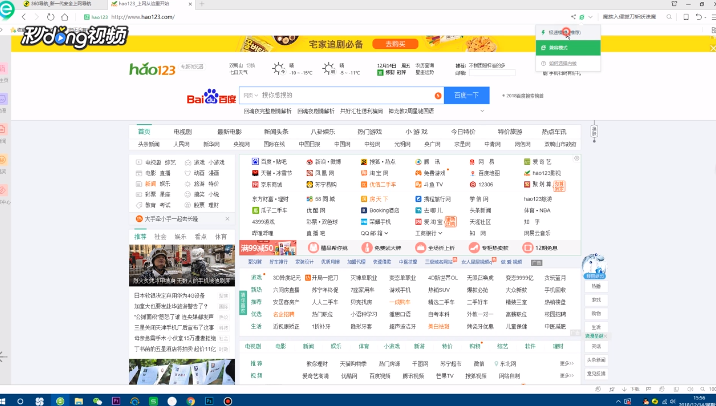
Task: Click the 邮箱 login input field
Action: (492, 73)
